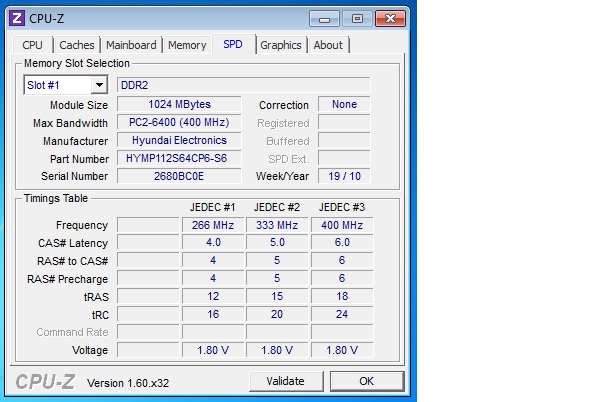Show the About tab
This screenshot has height=402, width=614.
328,45
